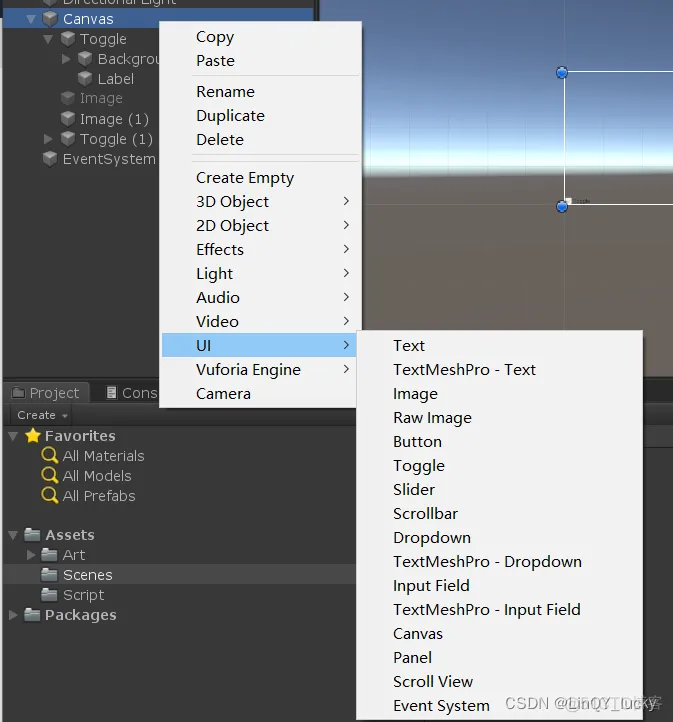This screenshot has height=722, width=673.
Task: Click the All Models search icon
Action: click(50, 476)
